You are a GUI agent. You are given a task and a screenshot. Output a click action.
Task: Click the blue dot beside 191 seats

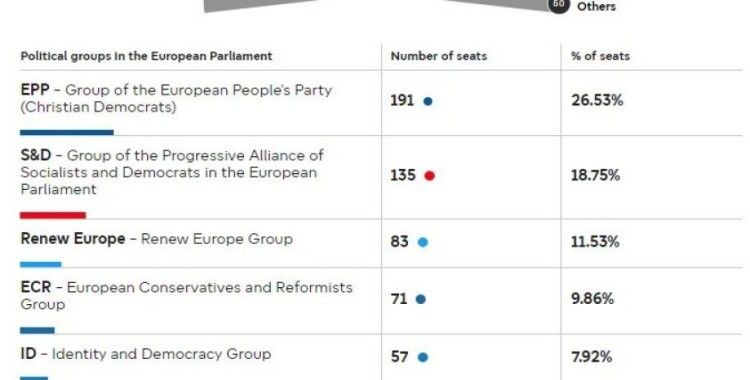click(x=428, y=101)
